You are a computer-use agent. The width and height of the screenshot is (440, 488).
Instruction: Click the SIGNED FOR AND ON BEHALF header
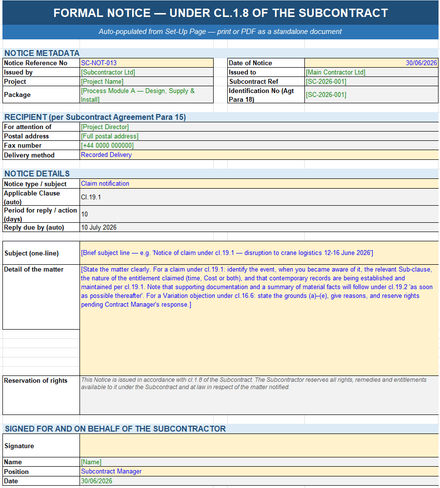click(220, 429)
